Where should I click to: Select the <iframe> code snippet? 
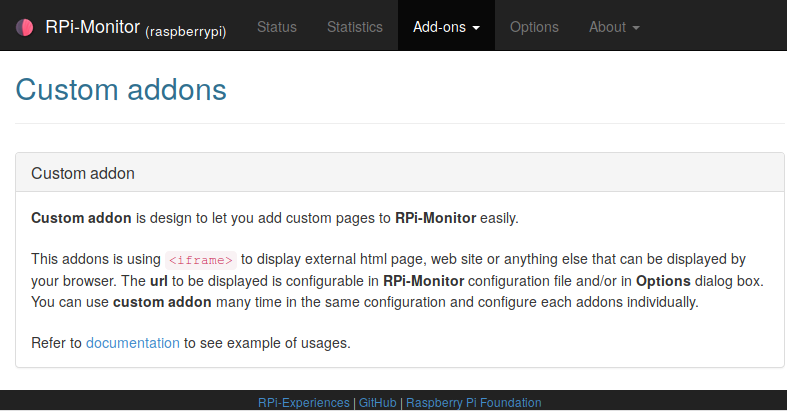click(201, 260)
